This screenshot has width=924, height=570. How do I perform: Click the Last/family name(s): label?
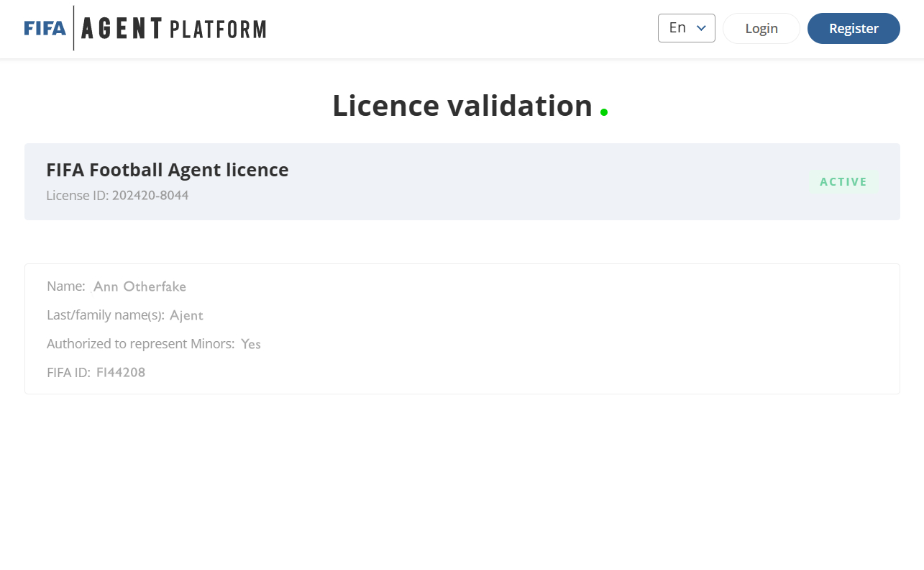click(106, 315)
